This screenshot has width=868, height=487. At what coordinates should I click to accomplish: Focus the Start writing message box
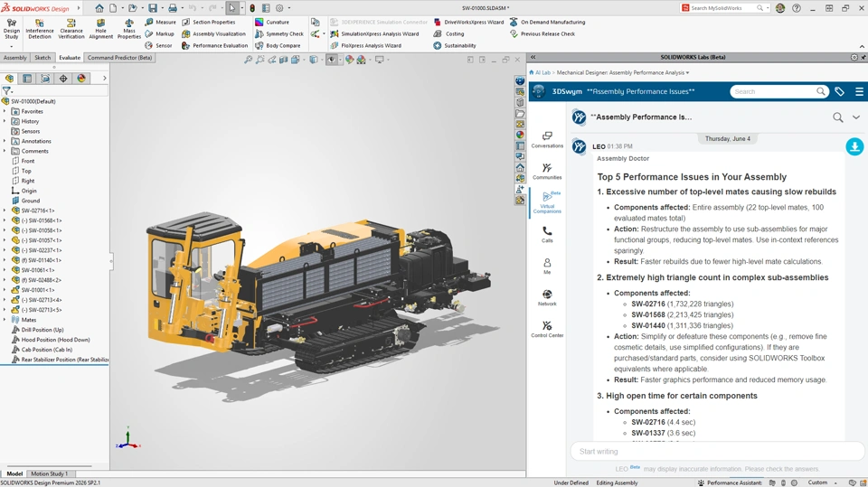717,452
